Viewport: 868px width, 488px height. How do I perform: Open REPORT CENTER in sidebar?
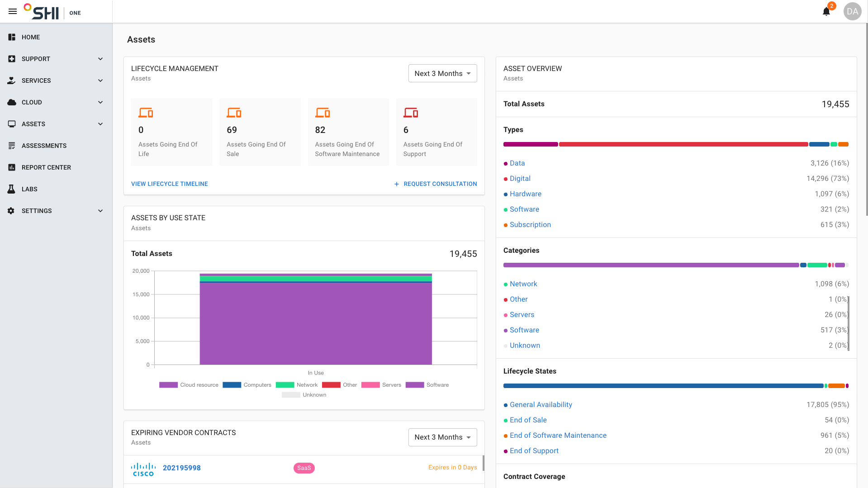click(56, 167)
